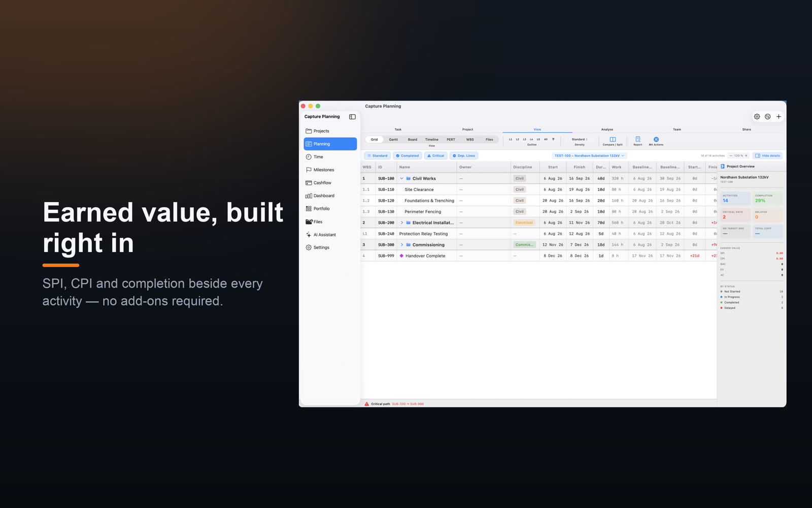The height and width of the screenshot is (508, 812).
Task: Switch to the PERT view
Action: [x=451, y=140]
